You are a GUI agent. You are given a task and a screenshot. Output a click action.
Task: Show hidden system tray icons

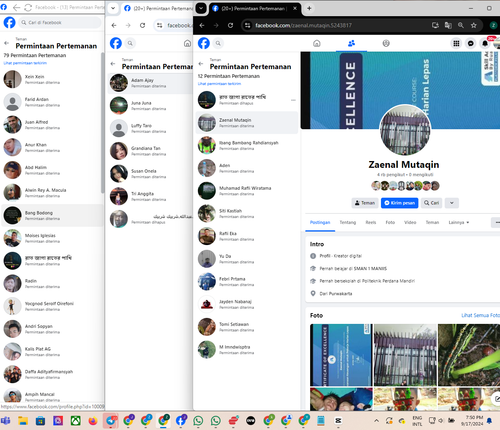(376, 421)
